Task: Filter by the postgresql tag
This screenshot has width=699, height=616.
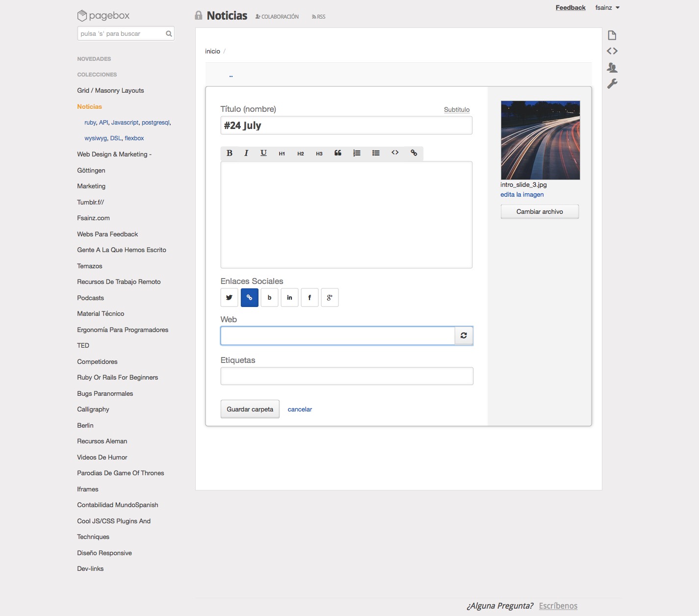Action: click(155, 123)
